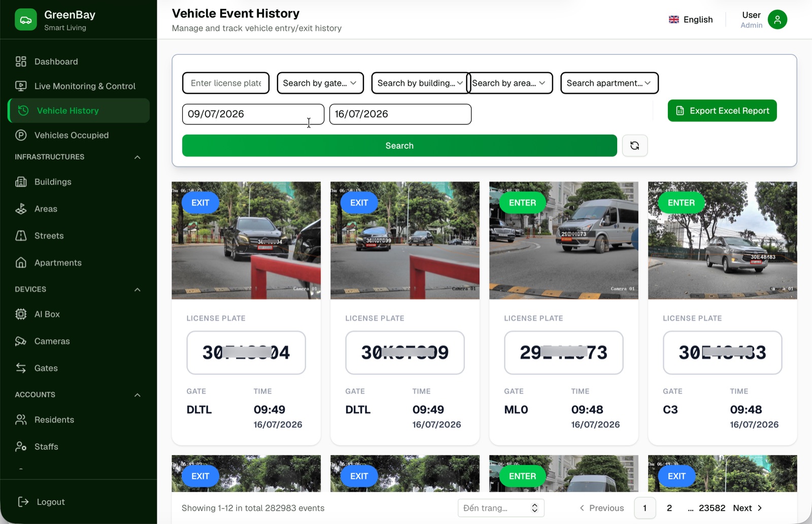The image size is (812, 524).
Task: Open the English language selector
Action: [x=691, y=19]
